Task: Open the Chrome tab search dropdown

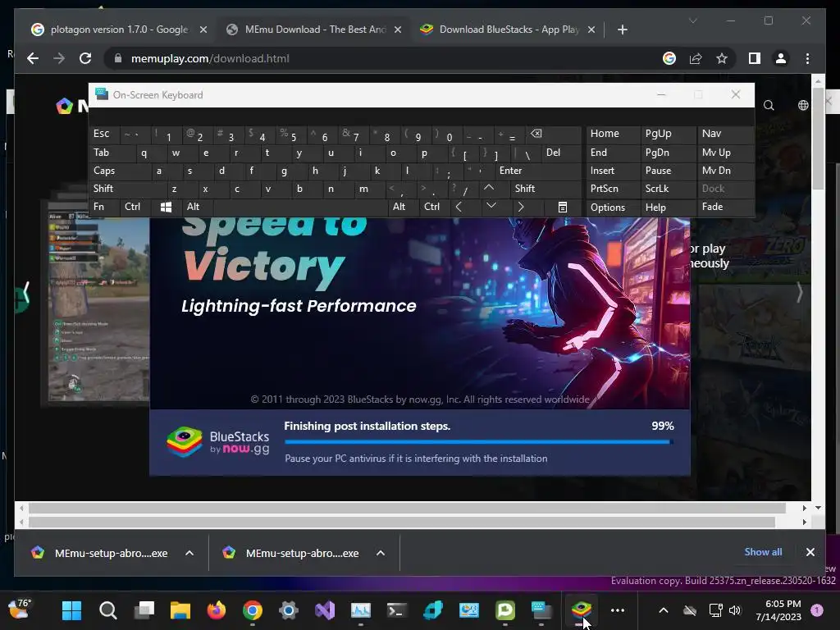Action: click(692, 21)
